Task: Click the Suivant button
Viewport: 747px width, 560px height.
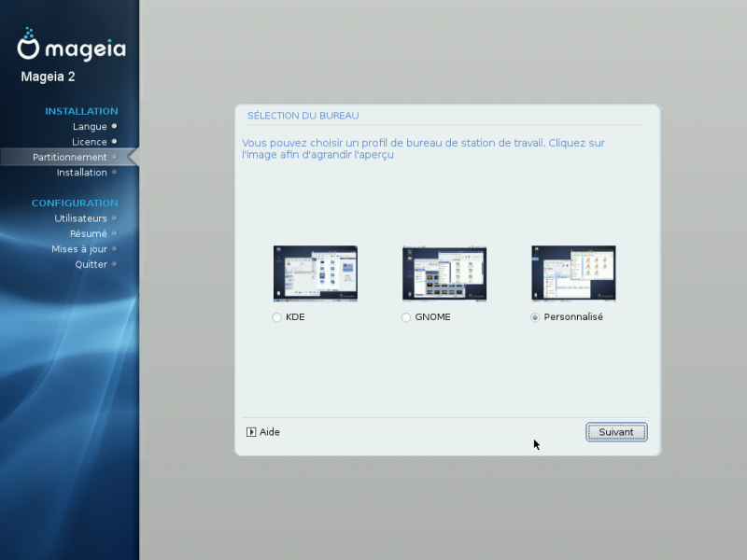Action: coord(616,432)
